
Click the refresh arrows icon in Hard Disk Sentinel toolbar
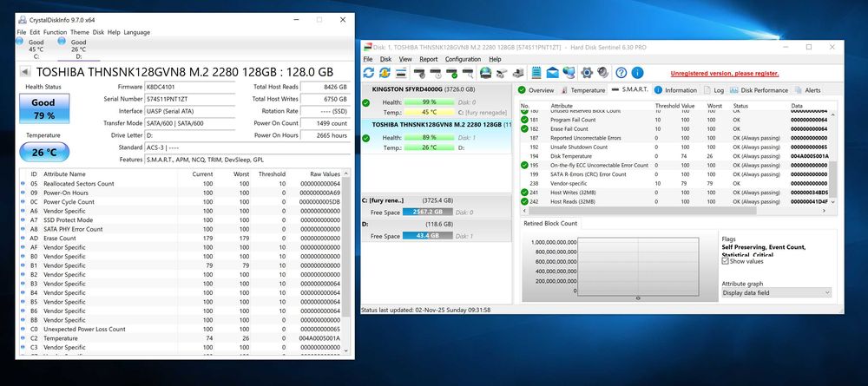(369, 73)
